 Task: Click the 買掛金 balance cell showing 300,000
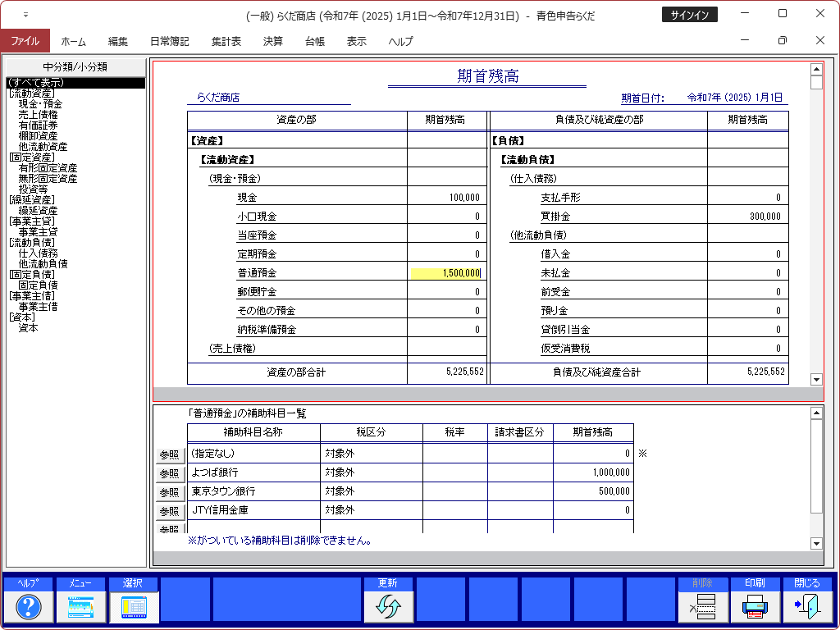coord(747,217)
